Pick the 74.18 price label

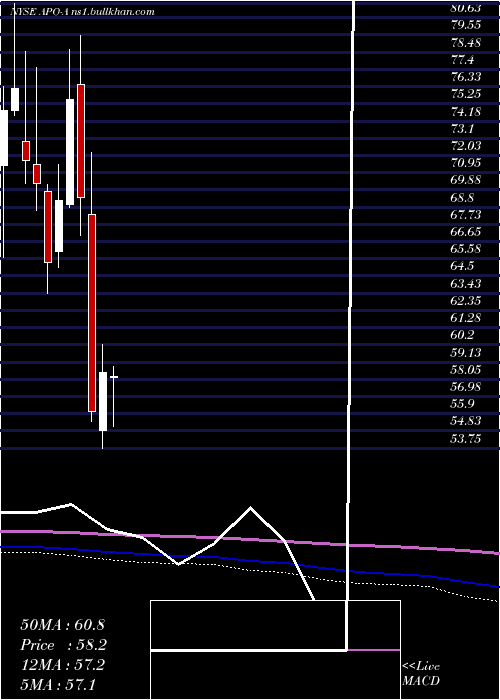point(466,111)
